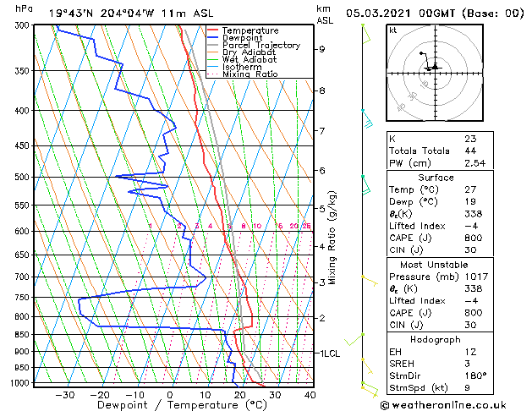532x411 pixels.
Task: Click the 'Dry Adiabat' legend entry
Action: 249,52
